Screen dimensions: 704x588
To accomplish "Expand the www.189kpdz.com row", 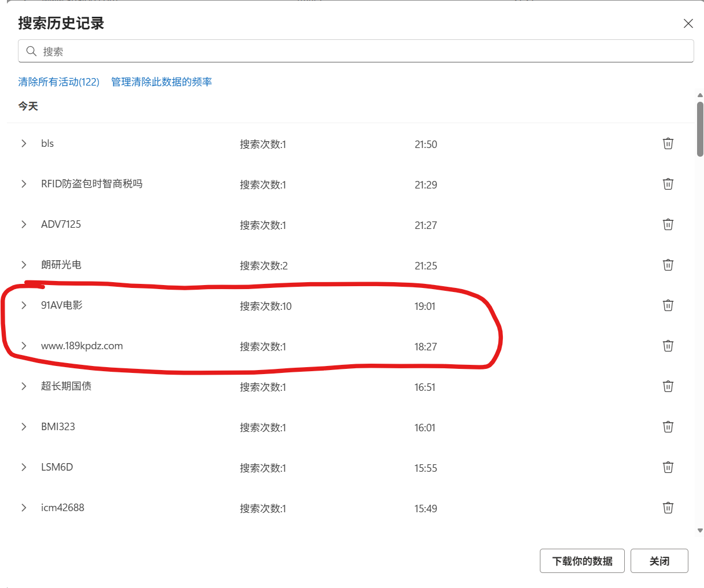I will (24, 346).
